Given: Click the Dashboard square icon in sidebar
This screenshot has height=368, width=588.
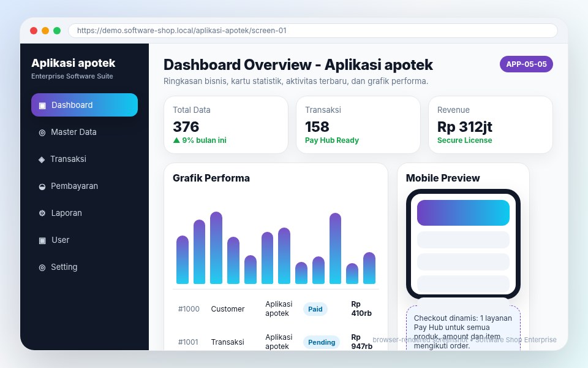Looking at the screenshot, I should 42,105.
